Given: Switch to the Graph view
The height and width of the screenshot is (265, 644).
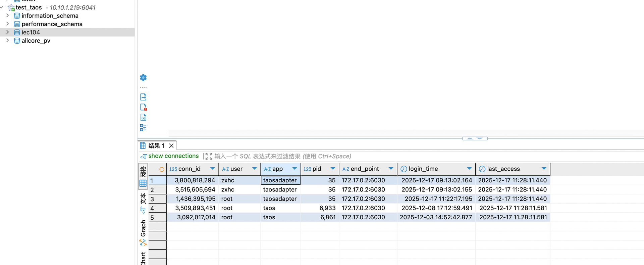Looking at the screenshot, I should [143, 232].
